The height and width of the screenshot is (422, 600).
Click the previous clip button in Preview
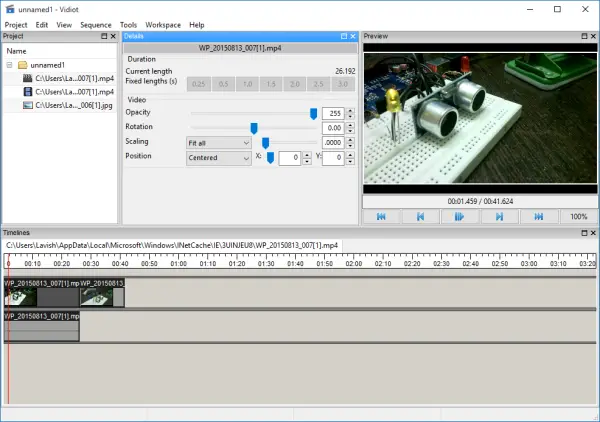[420, 216]
